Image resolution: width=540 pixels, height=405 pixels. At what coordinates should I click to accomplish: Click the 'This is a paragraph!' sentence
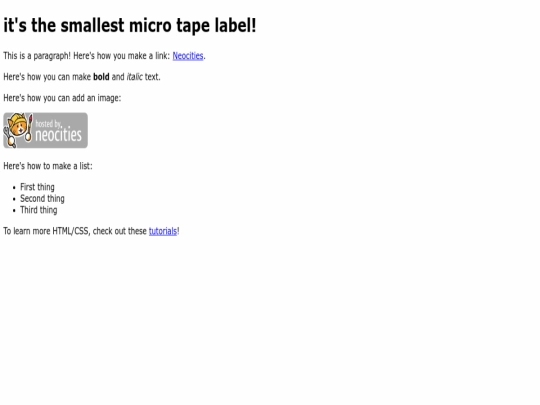point(37,56)
